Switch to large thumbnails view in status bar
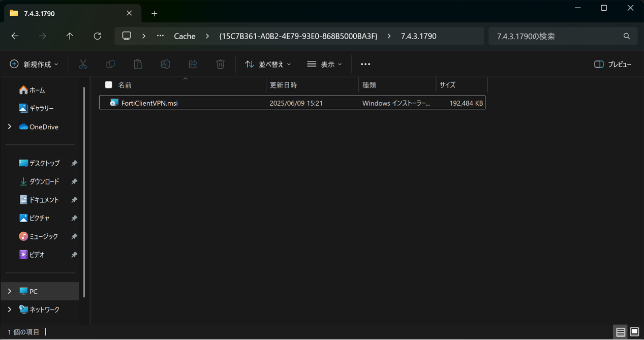The height and width of the screenshot is (340, 644). coord(634,332)
